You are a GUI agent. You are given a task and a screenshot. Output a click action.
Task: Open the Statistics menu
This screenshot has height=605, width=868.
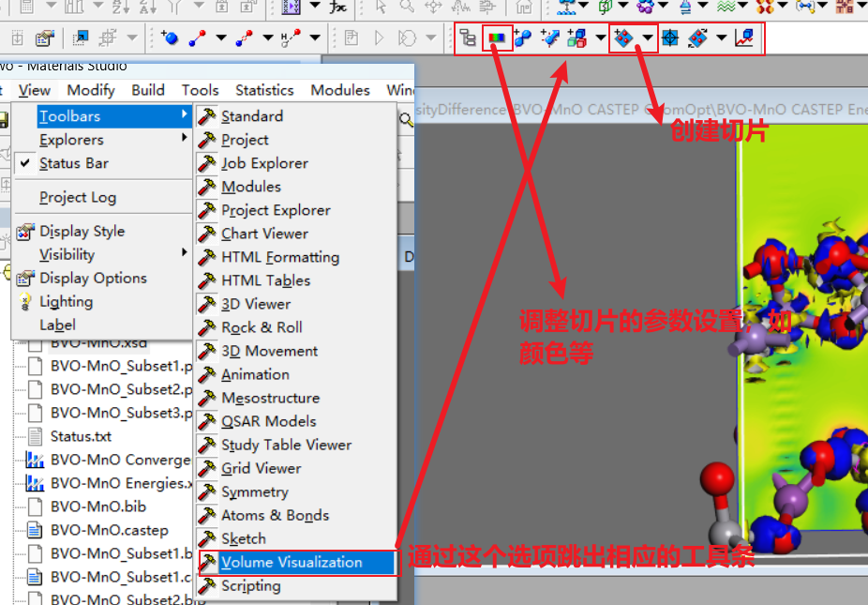tap(264, 90)
